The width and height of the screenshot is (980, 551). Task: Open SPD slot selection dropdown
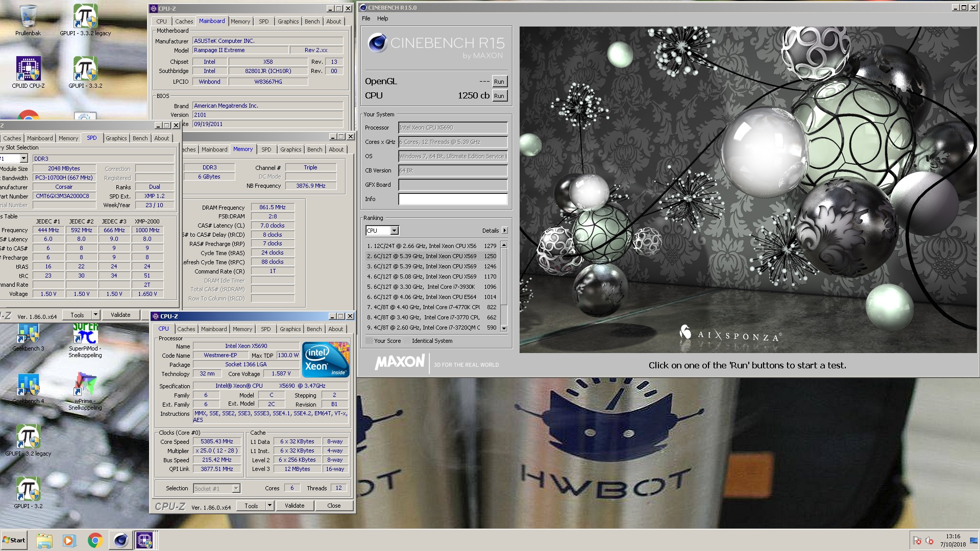(x=23, y=159)
